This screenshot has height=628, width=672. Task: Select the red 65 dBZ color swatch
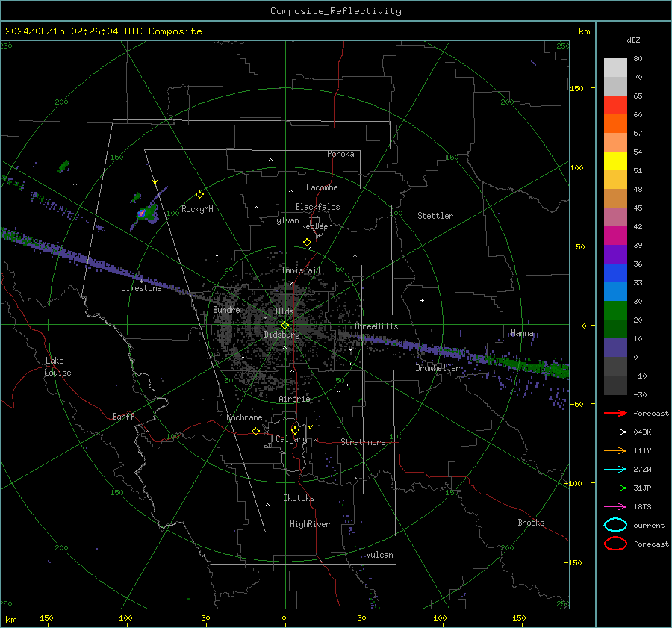615,105
